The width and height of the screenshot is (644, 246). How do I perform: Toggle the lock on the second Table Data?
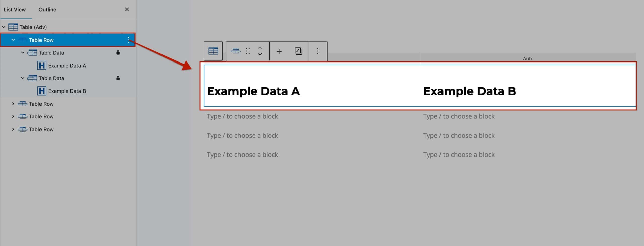118,78
